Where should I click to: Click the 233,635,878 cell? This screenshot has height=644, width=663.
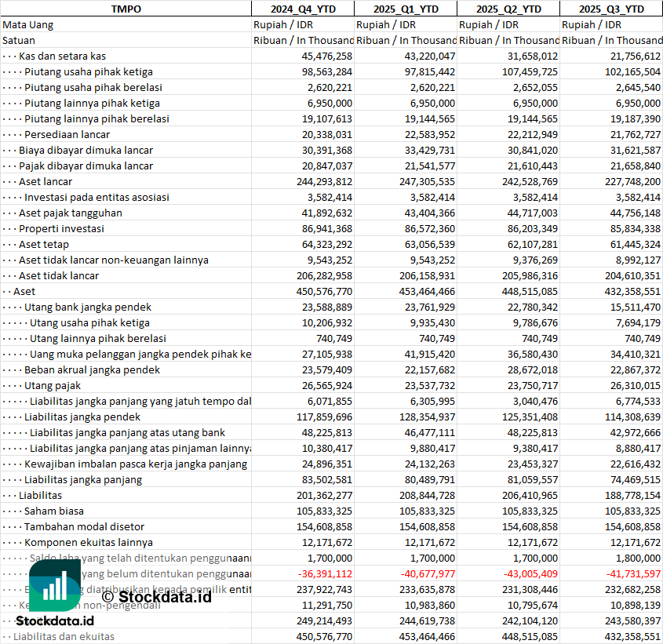tap(427, 589)
